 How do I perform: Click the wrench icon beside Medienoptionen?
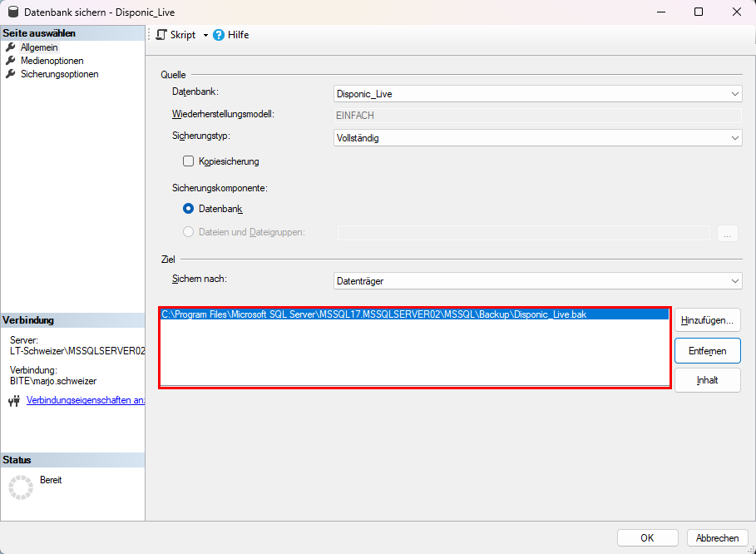click(x=11, y=60)
